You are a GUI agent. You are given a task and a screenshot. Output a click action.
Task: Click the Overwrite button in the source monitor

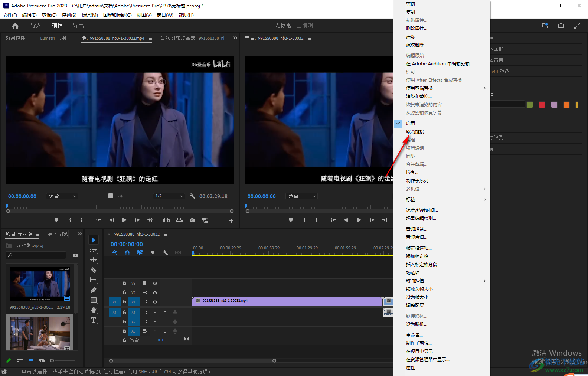coord(179,220)
